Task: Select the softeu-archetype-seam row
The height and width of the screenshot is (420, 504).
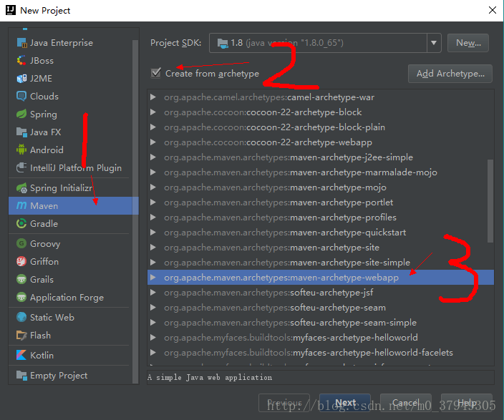Action: (321, 308)
